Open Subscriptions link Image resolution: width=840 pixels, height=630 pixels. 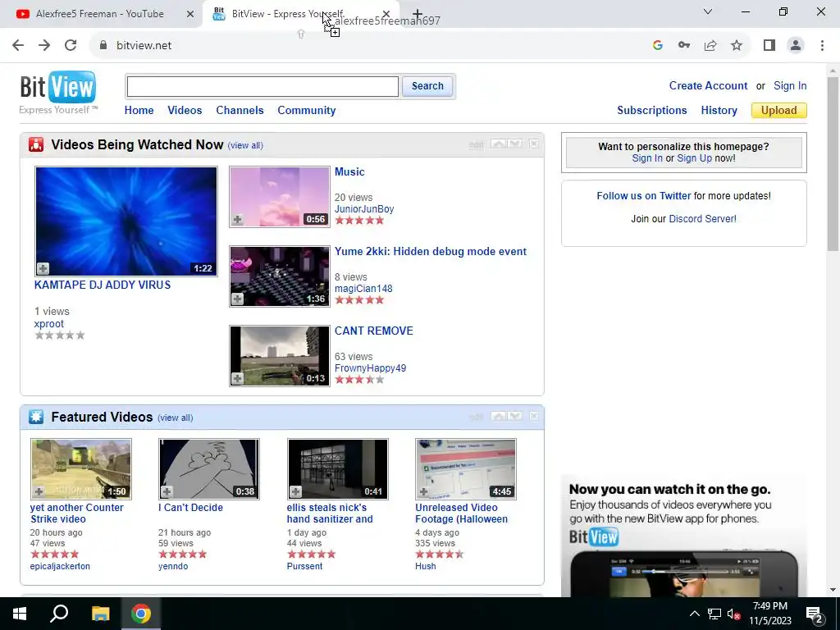click(652, 111)
